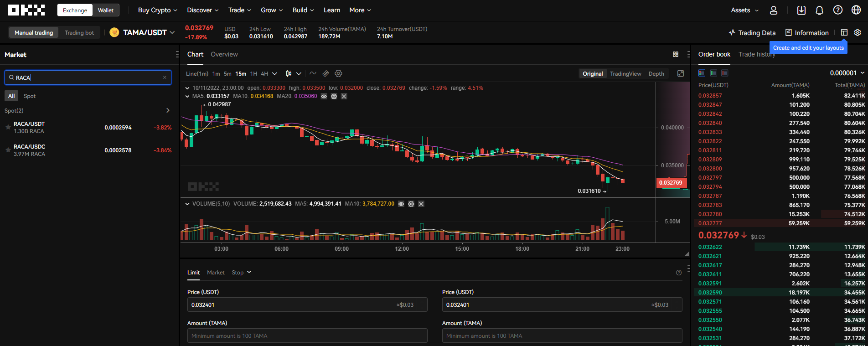The height and width of the screenshot is (346, 868).
Task: Open order form info icon
Action: pos(679,273)
